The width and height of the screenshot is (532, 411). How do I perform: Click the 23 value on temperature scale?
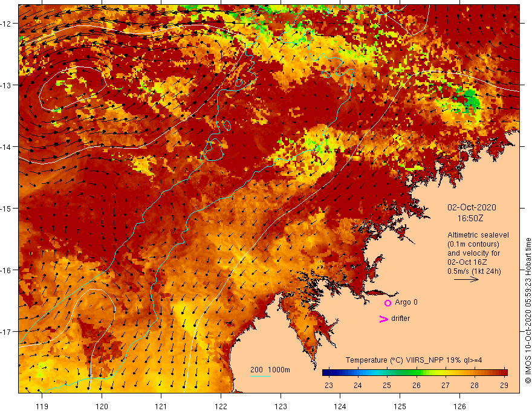328,386
